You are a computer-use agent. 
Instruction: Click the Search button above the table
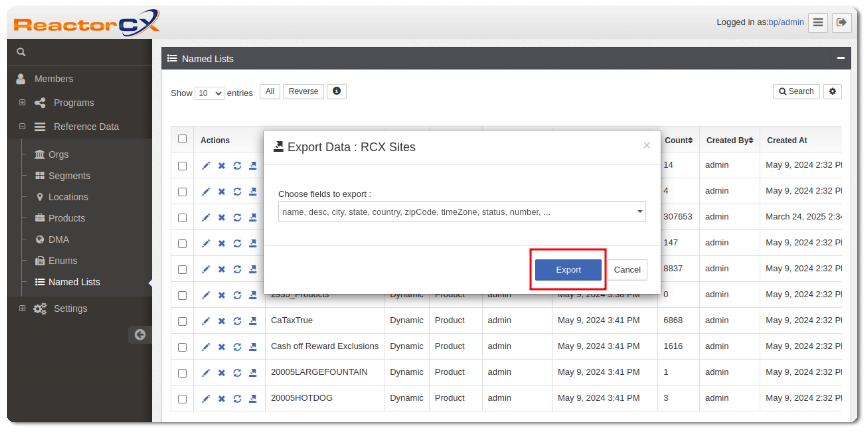pos(796,91)
